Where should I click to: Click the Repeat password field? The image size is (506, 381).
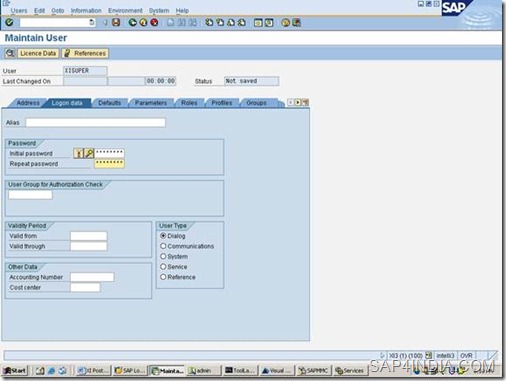[109, 163]
